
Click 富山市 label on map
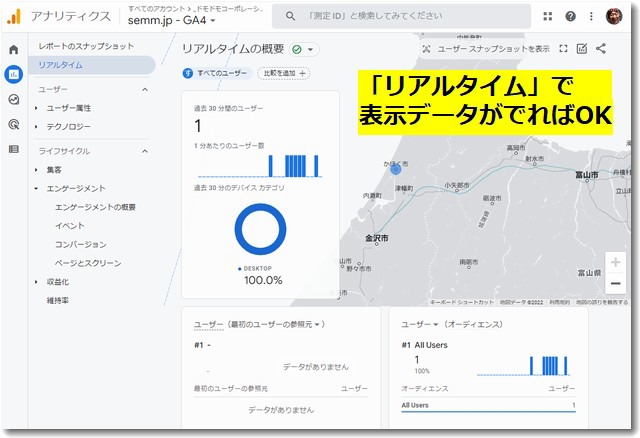click(x=587, y=175)
